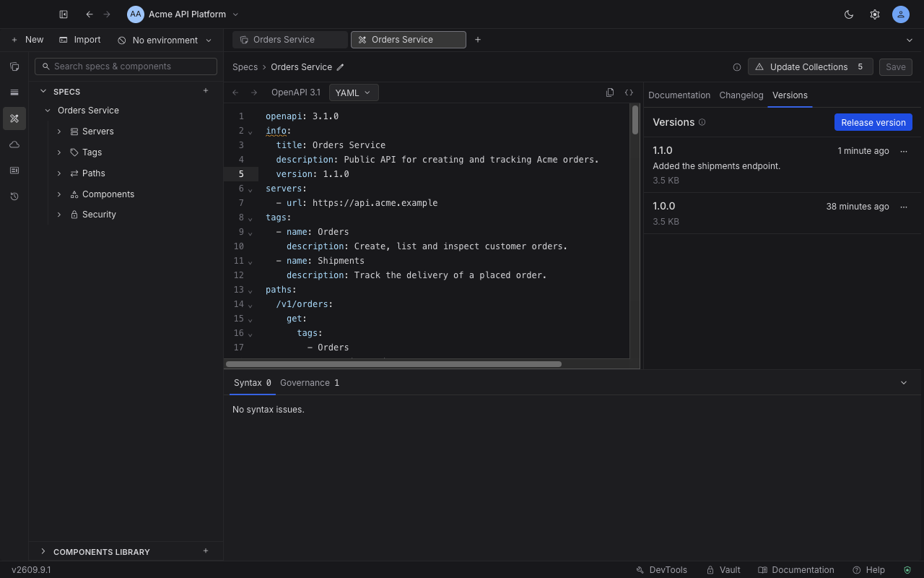Click the green shield status icon
Viewport: 924px width, 578px height.
tap(907, 570)
